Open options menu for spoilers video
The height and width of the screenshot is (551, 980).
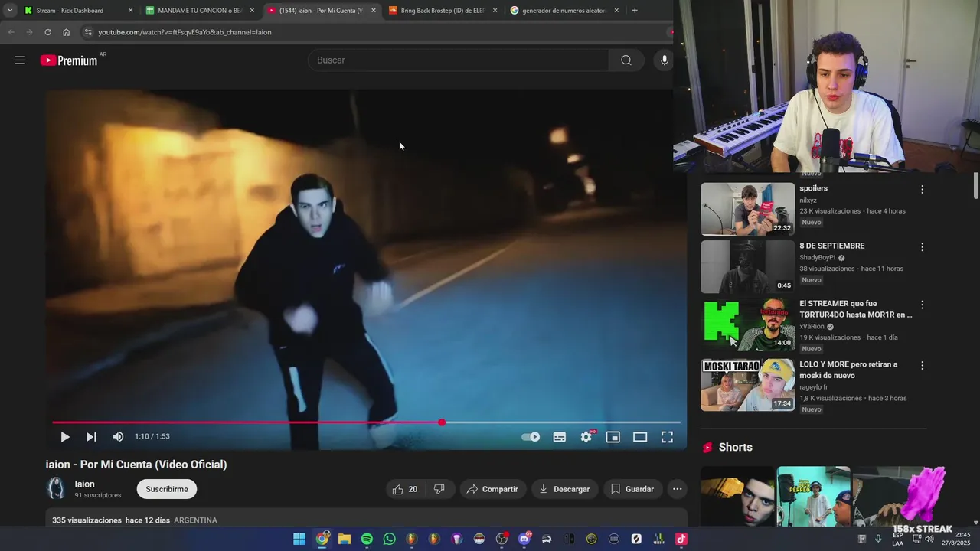(922, 189)
